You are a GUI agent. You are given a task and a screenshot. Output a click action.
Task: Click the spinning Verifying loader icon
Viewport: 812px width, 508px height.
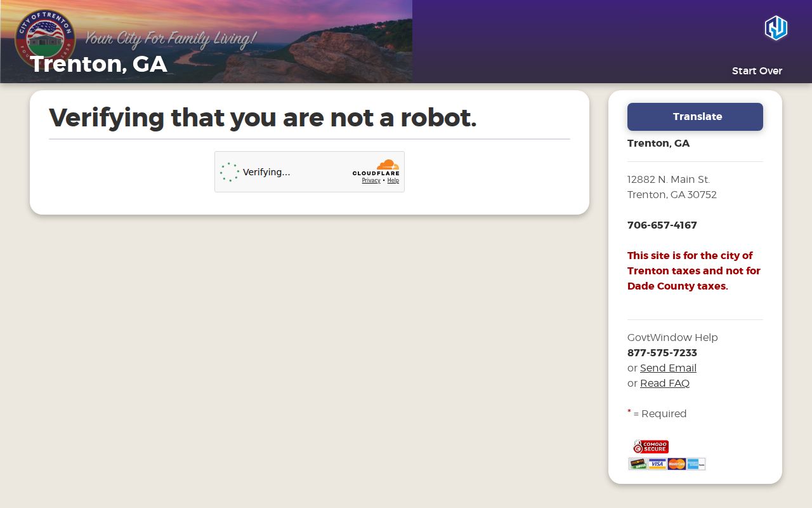(229, 172)
